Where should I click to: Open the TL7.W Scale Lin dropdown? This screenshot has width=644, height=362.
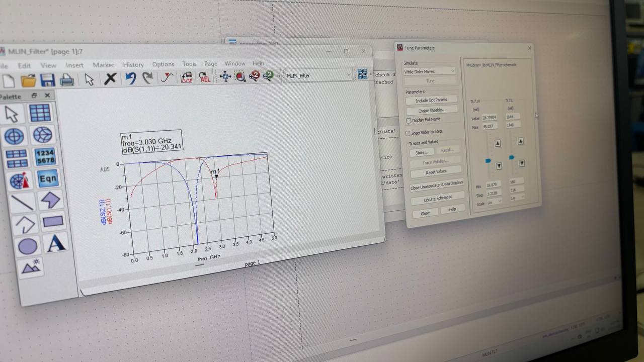tap(494, 202)
